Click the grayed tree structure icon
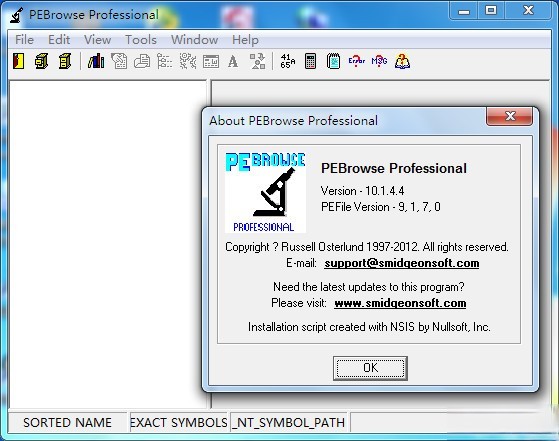 pyautogui.click(x=165, y=61)
